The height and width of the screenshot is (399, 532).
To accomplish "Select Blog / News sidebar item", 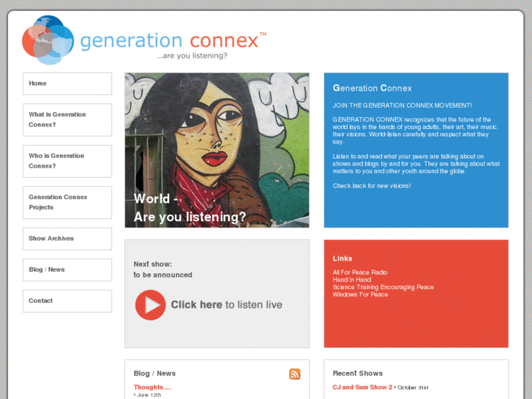I will click(67, 269).
